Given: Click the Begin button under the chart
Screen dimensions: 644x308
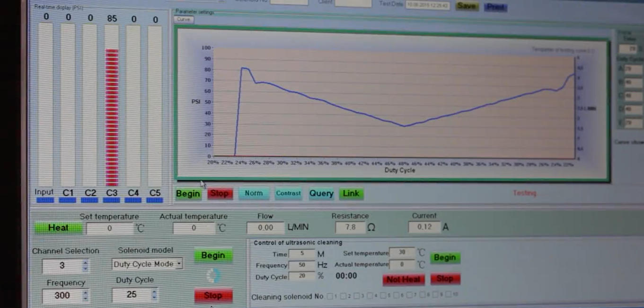Looking at the screenshot, I should [188, 193].
